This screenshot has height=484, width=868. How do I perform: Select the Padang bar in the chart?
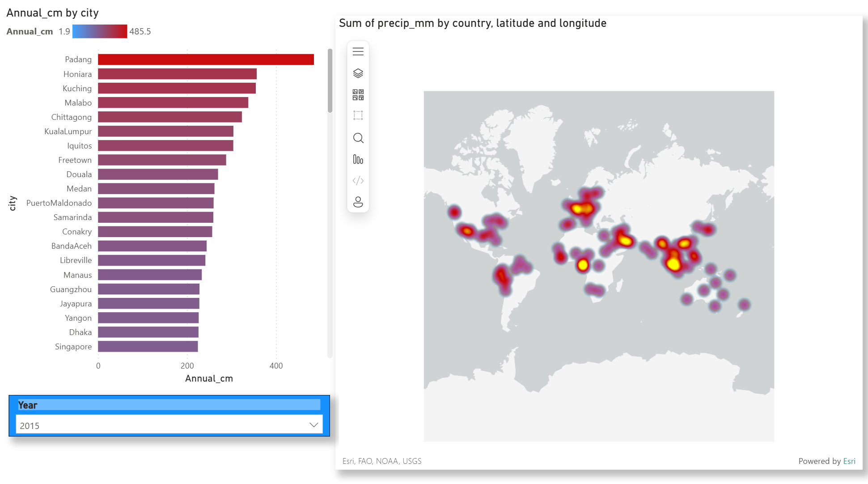tap(206, 59)
